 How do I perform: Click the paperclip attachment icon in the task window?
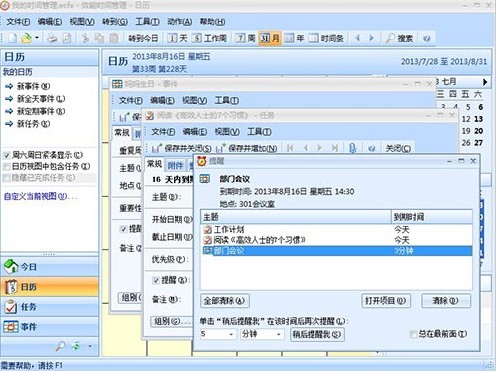[x=352, y=148]
